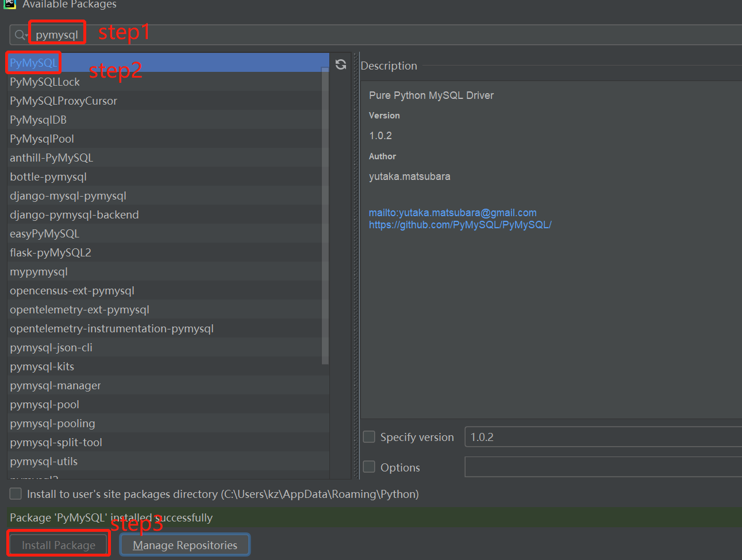Open the version 1.0.2 combo box
The width and height of the screenshot is (742, 560).
[x=603, y=437]
